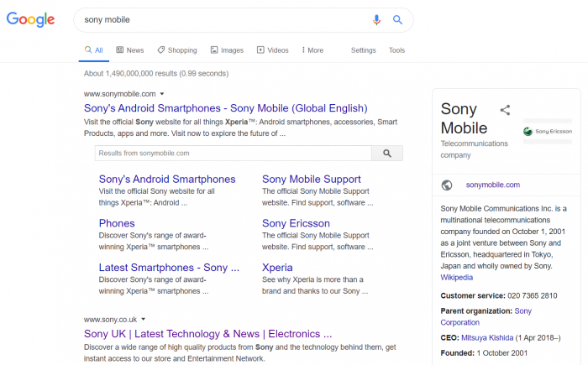The height and width of the screenshot is (365, 588).
Task: Click the blue search magnifier icon
Action: 398,19
